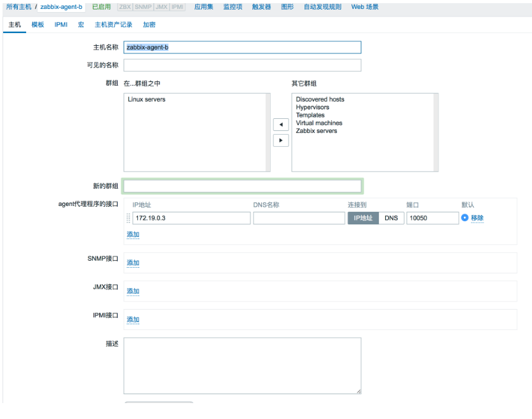Select Virtual machines in other groups
The width and height of the screenshot is (532, 419).
319,123
